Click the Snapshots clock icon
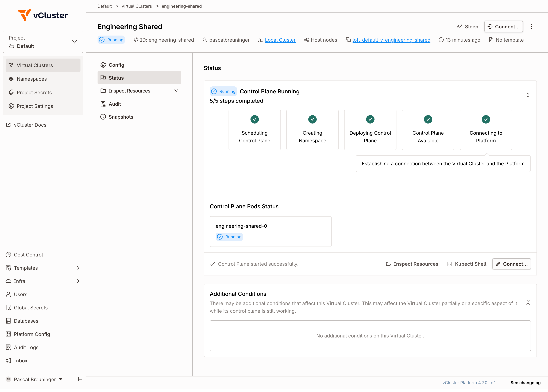The width and height of the screenshot is (548, 392). (x=103, y=117)
